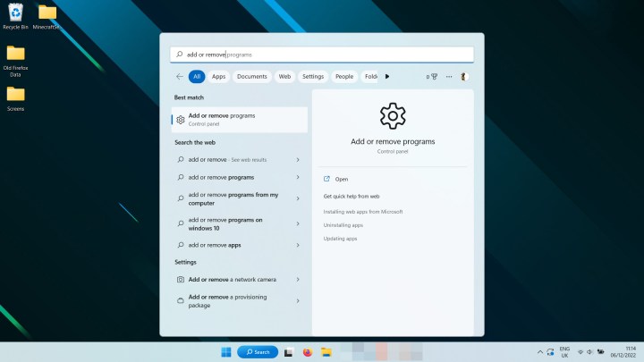The image size is (644, 362).
Task: Select the Old Firefox Data folder
Action: click(x=15, y=59)
